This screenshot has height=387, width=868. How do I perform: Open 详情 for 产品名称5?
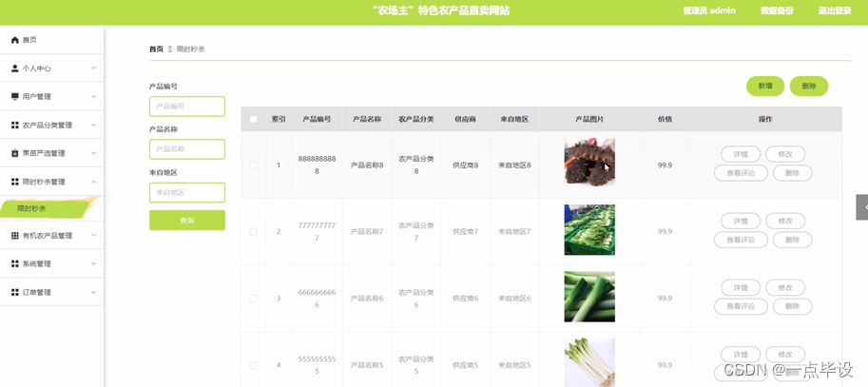pyautogui.click(x=741, y=355)
